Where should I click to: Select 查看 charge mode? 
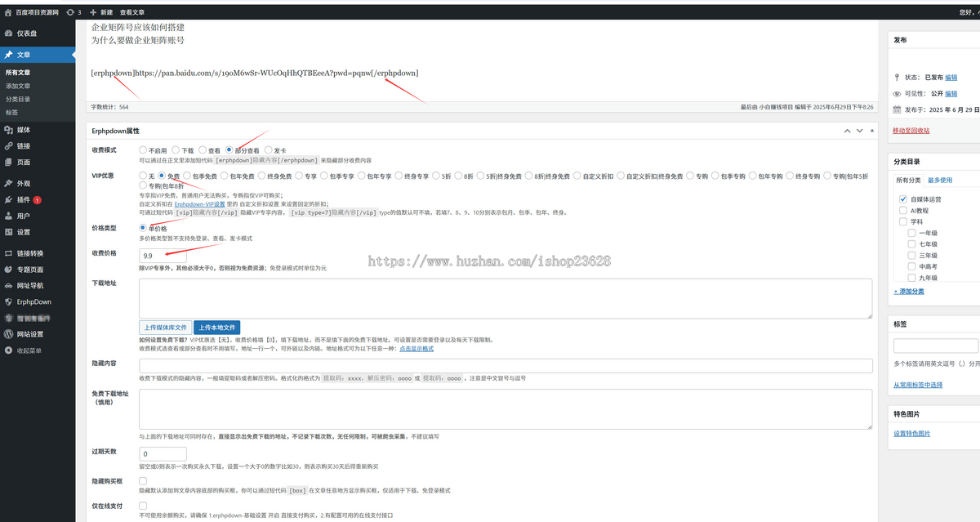pos(203,150)
